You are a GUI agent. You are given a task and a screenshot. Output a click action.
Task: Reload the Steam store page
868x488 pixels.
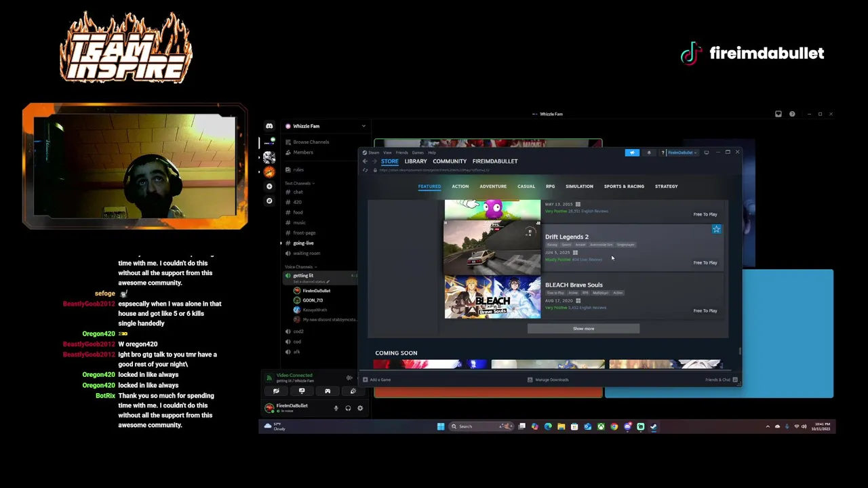pos(365,169)
